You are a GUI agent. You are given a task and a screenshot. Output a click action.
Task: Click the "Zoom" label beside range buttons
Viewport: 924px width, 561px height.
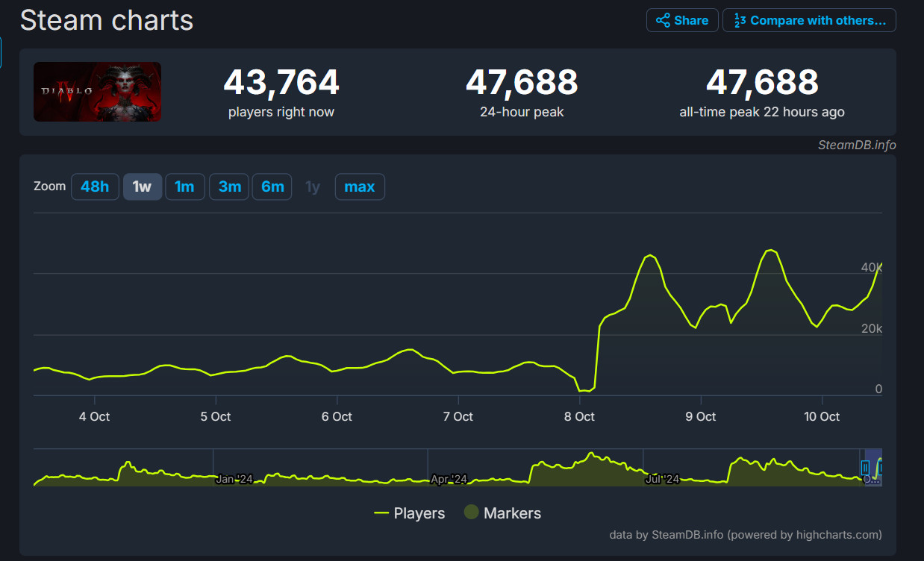click(x=50, y=186)
